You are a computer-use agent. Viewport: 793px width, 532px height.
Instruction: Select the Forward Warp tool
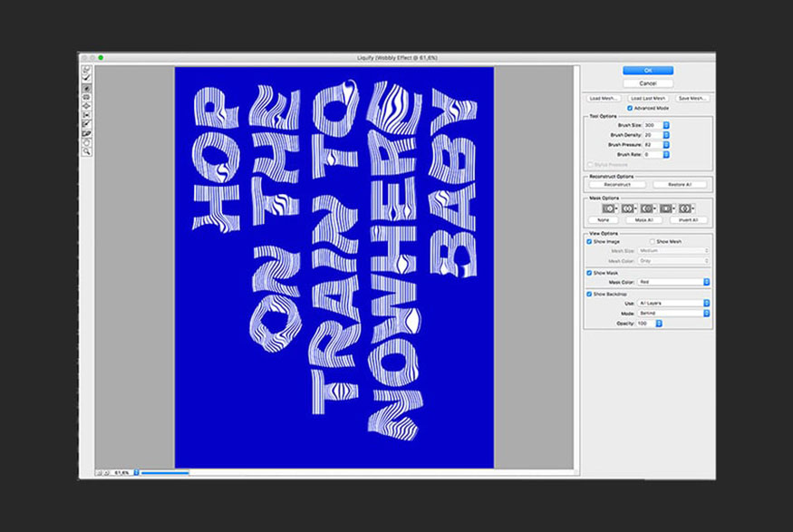[86, 69]
